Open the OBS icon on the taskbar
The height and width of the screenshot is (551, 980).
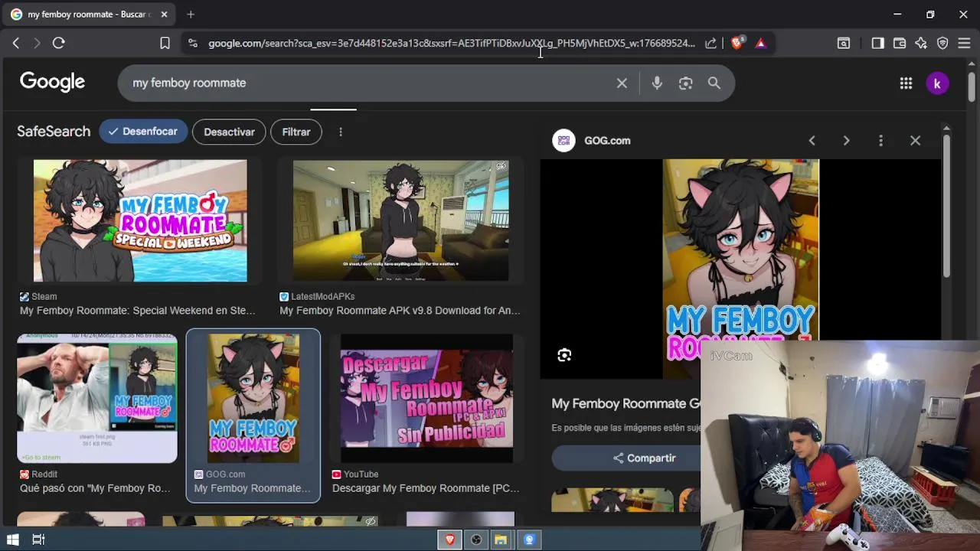point(476,540)
